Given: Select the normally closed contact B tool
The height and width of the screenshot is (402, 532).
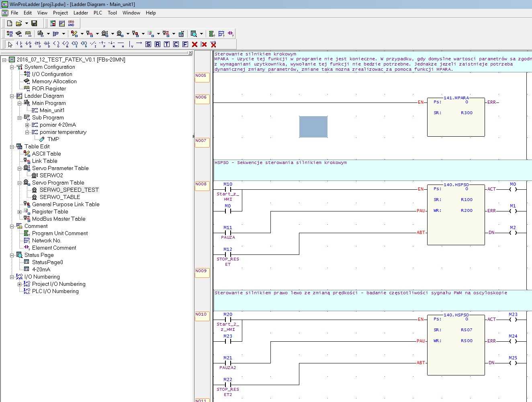Looking at the screenshot, I should [29, 44].
